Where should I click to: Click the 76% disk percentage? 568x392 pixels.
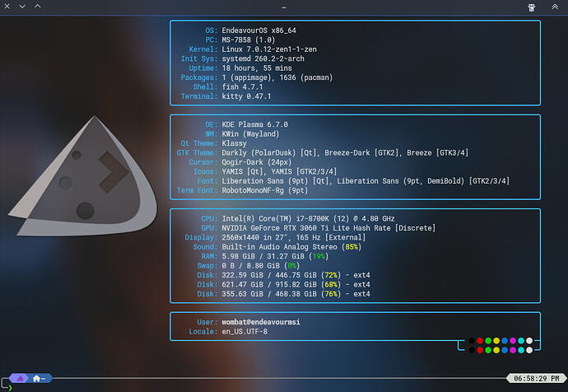tap(331, 294)
